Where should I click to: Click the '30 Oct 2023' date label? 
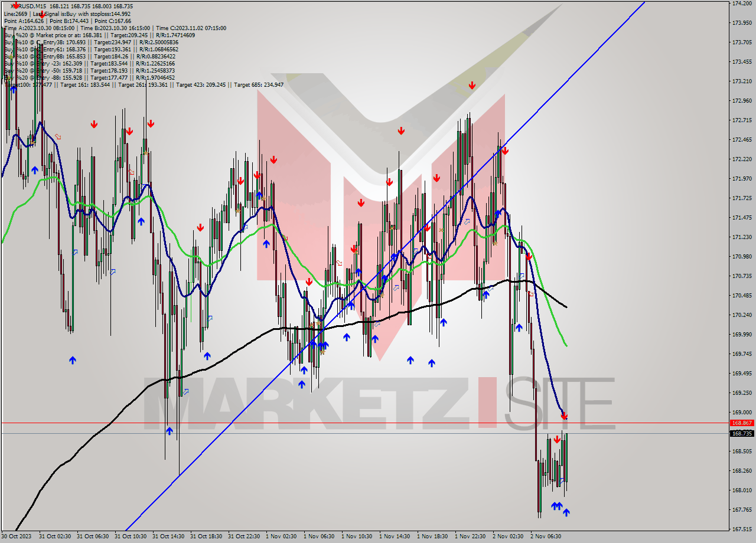[15, 537]
